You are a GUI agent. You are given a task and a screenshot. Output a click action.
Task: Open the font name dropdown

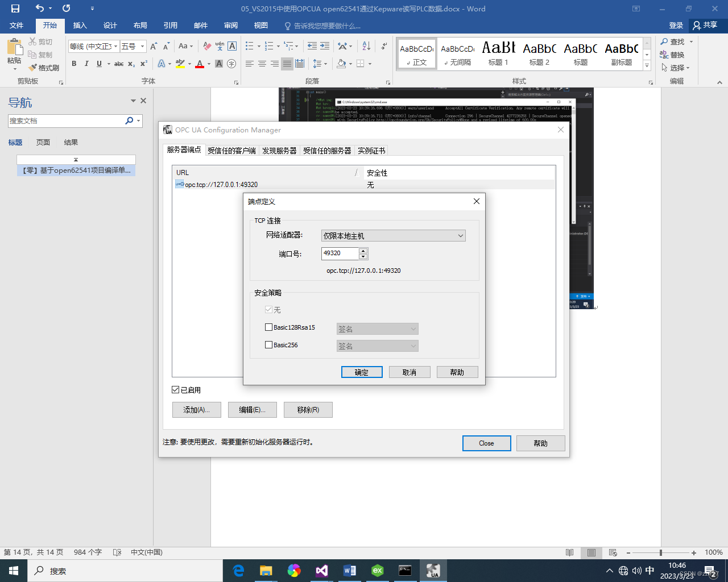tap(116, 46)
